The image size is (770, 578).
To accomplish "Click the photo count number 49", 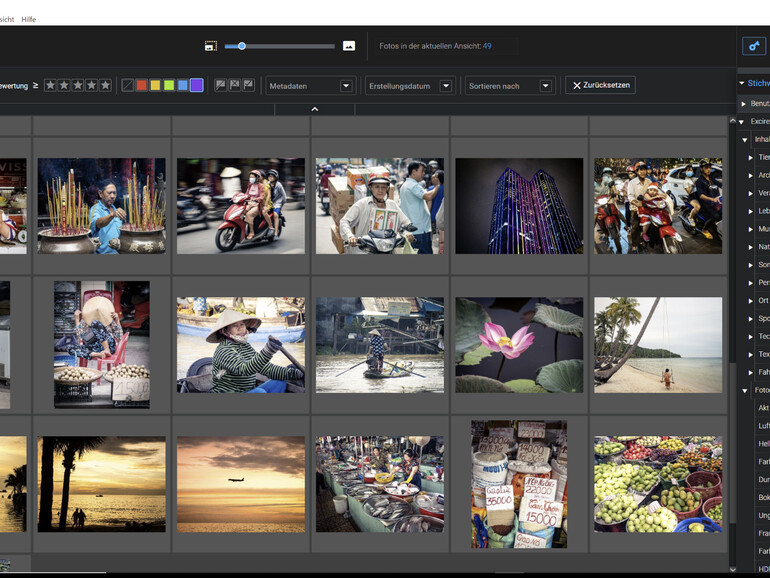I will pos(487,46).
